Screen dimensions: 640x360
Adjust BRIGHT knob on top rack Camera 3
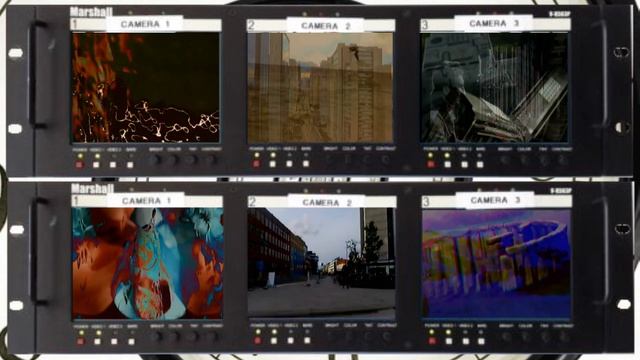click(505, 160)
